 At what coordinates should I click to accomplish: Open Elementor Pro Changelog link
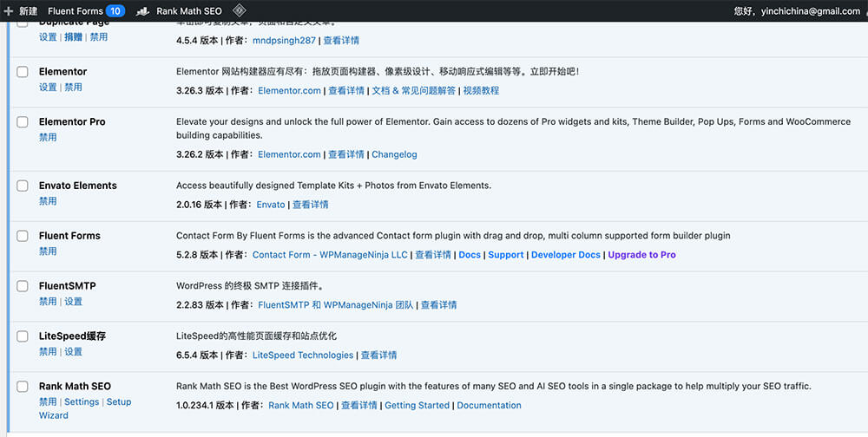(x=394, y=154)
